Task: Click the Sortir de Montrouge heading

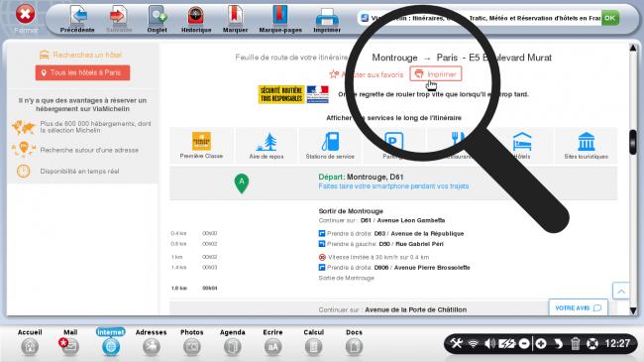Action: [351, 211]
